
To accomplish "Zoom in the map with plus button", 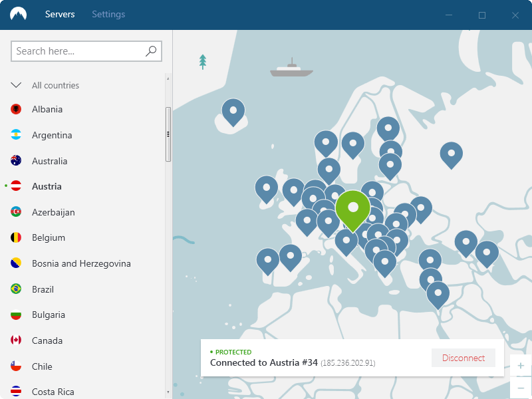I will point(521,366).
